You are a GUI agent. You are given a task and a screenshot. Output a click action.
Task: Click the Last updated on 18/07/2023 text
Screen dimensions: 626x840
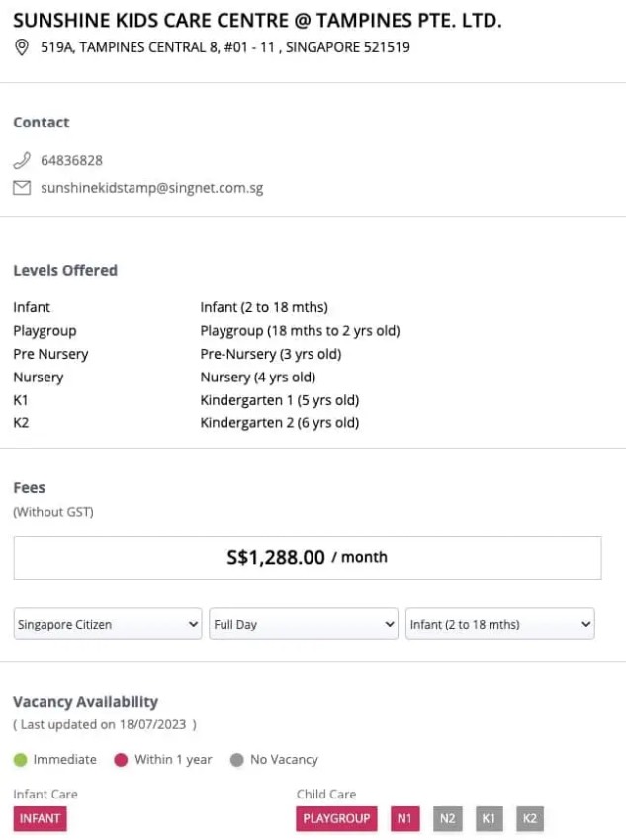(x=104, y=724)
